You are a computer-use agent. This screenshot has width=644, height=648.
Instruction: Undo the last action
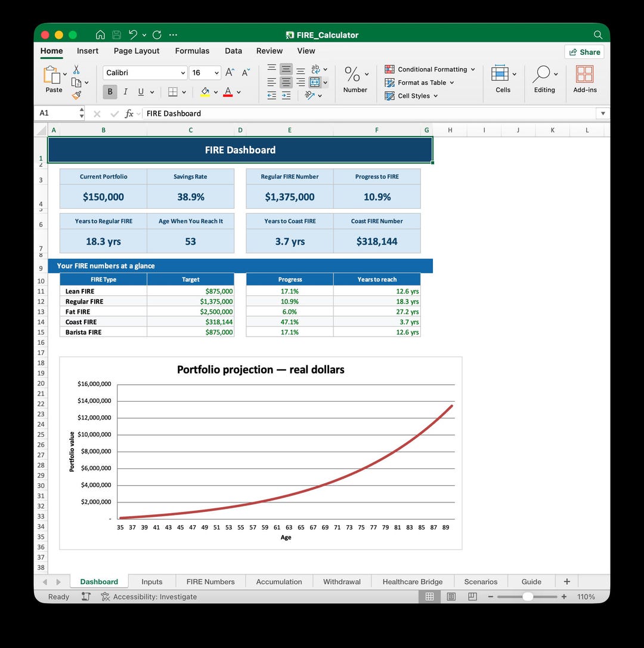click(132, 35)
